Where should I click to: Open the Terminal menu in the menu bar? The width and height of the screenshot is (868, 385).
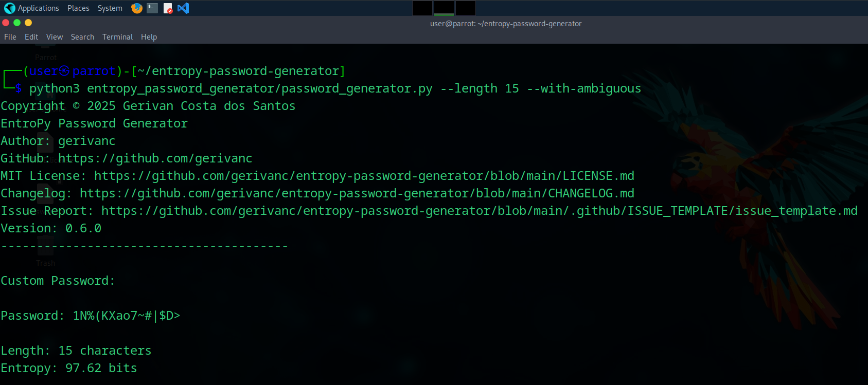117,36
